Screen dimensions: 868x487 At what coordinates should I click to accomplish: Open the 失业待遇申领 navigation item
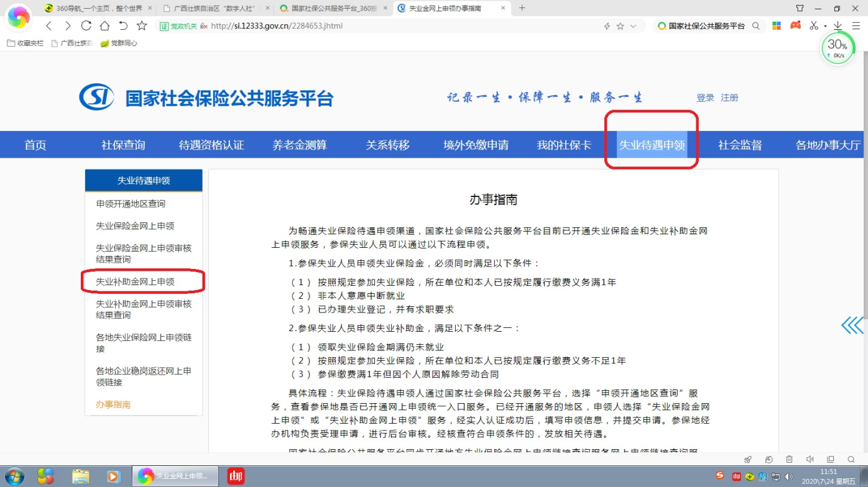tap(652, 145)
